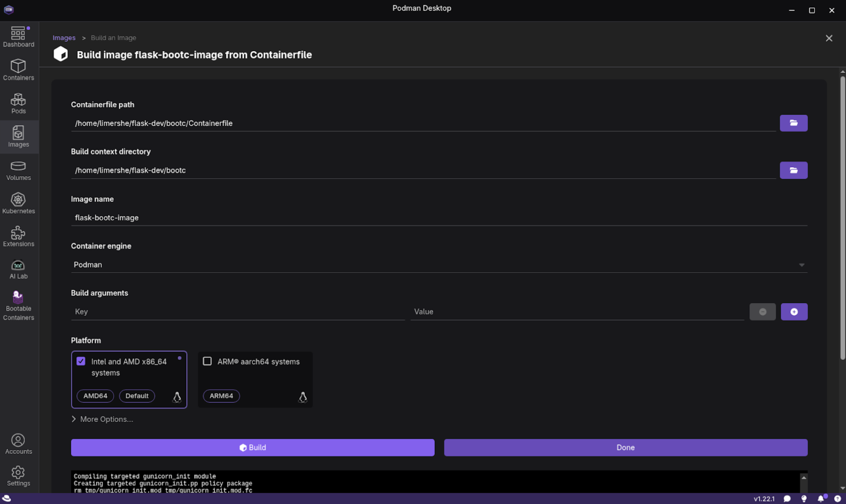Click the Image name input field

(x=439, y=218)
